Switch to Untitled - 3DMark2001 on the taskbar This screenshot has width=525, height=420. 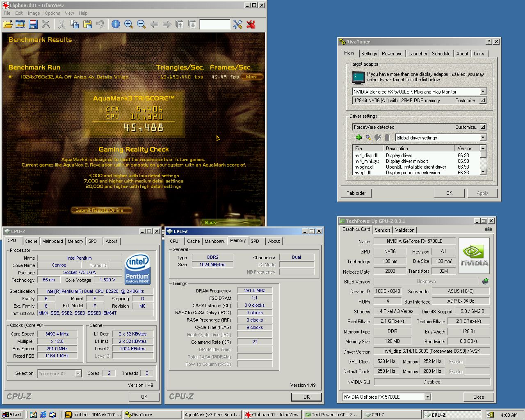[x=93, y=415]
